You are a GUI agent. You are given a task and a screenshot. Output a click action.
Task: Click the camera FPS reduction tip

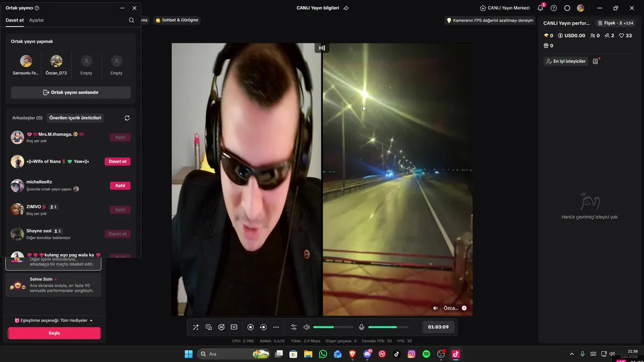(x=490, y=21)
